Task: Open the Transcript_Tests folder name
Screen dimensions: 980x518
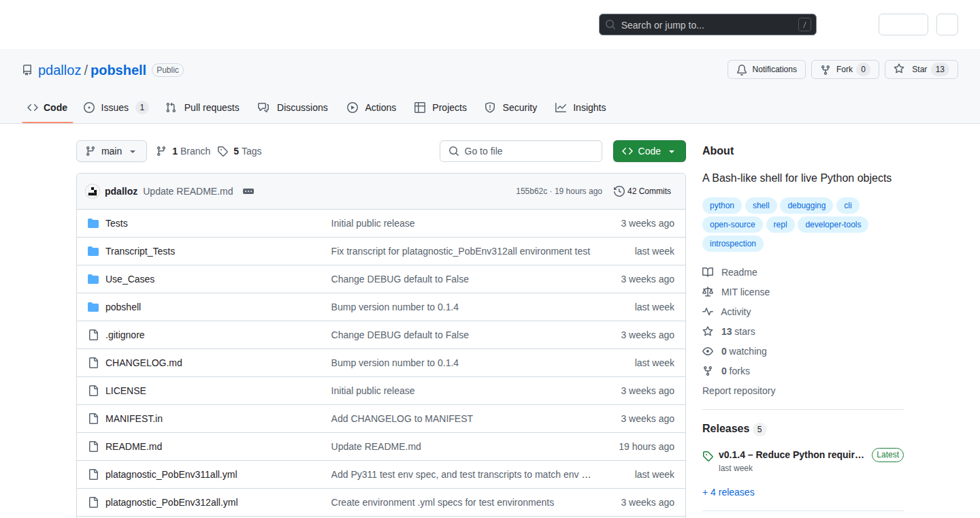Action: tap(140, 251)
